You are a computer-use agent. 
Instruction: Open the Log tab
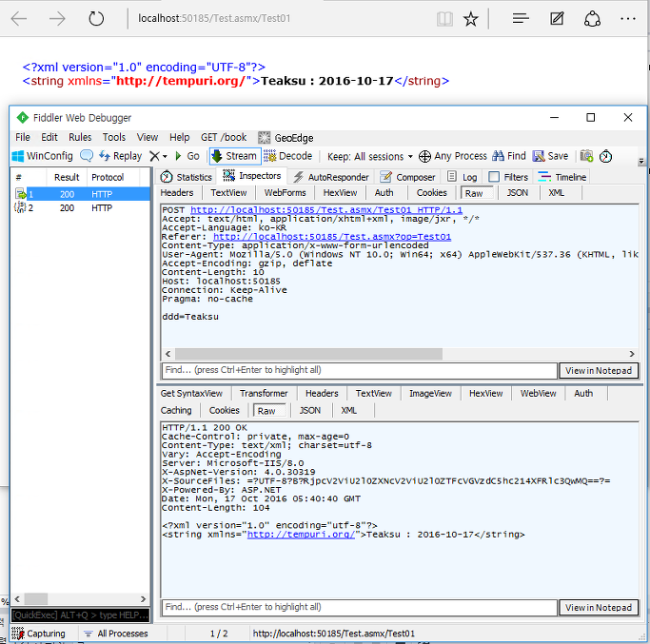pyautogui.click(x=463, y=177)
